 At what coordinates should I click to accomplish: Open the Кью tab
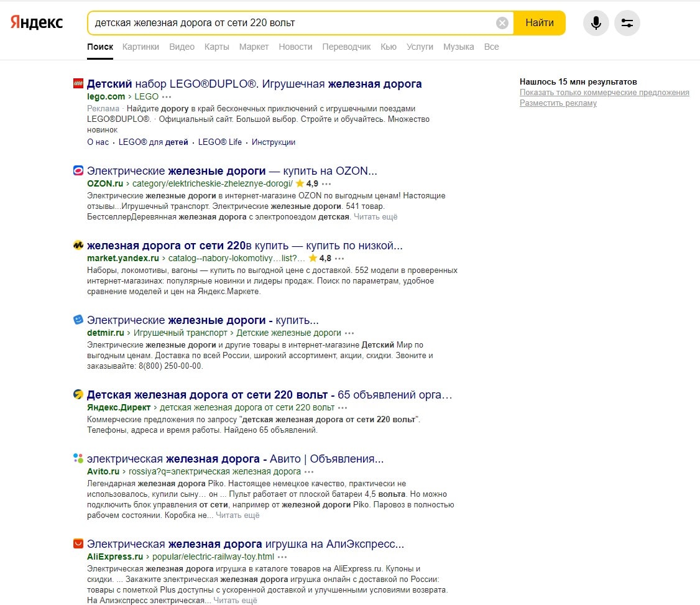pos(389,47)
